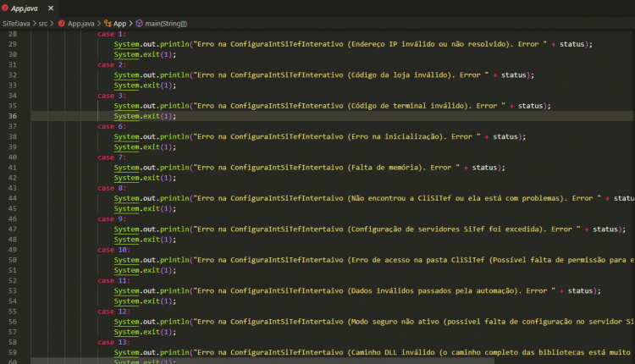635x364 pixels.
Task: Click println call on line 47
Action: 174,229
